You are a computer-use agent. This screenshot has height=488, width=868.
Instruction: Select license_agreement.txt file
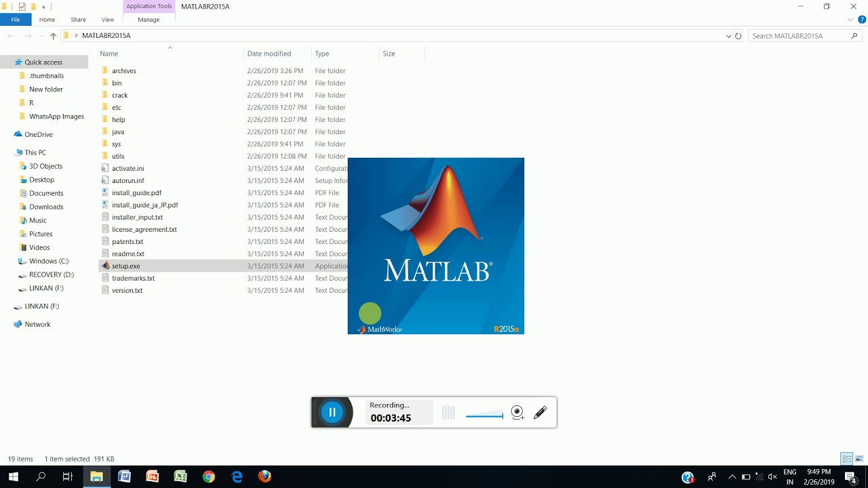pos(144,229)
